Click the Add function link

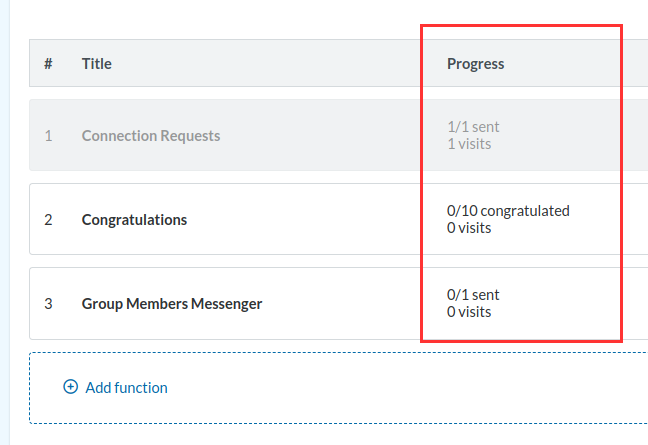click(x=126, y=387)
